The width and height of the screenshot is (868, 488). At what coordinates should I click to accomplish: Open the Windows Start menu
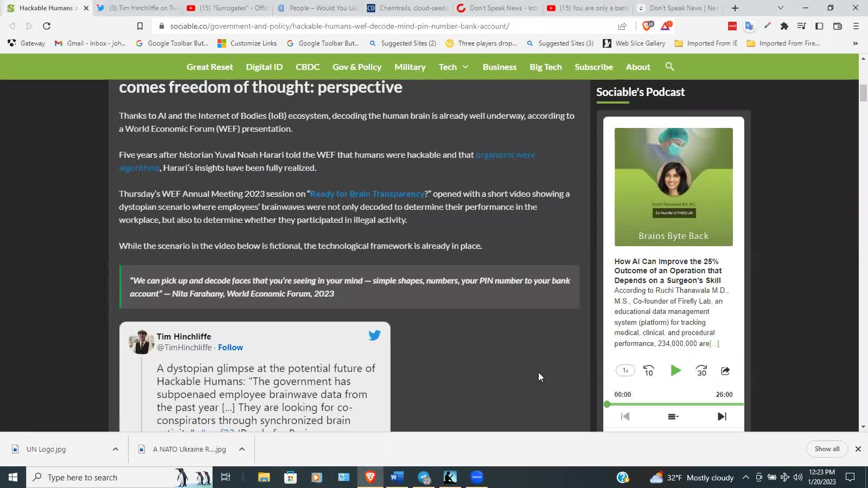(13, 477)
